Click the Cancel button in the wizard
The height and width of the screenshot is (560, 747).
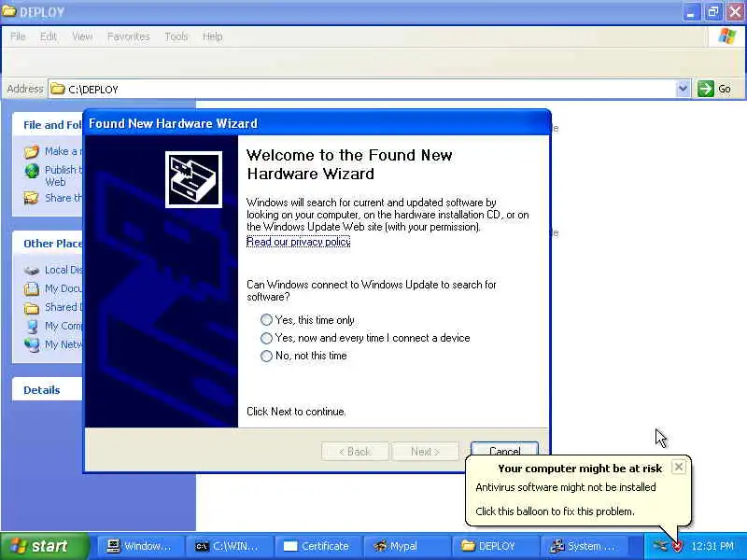pos(504,451)
